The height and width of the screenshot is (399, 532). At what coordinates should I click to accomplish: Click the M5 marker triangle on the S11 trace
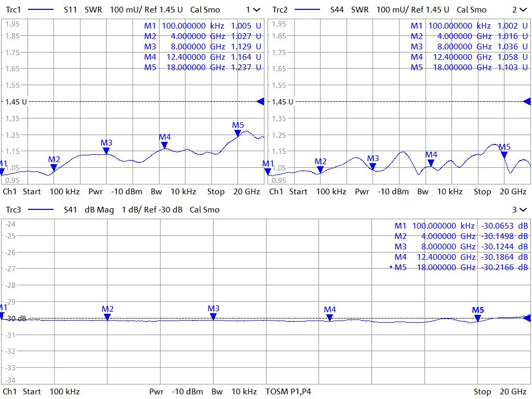pos(237,133)
